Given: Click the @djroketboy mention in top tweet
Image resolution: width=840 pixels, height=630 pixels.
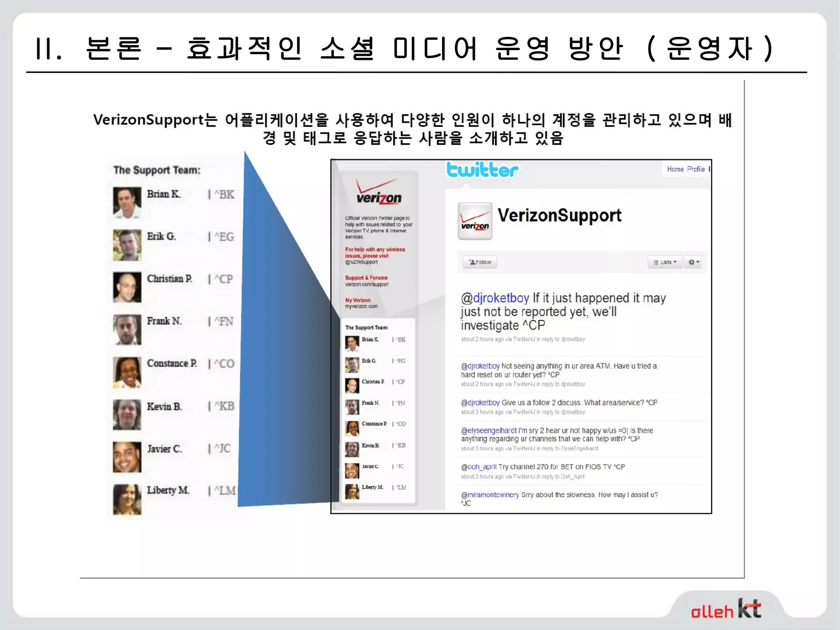Looking at the screenshot, I should click(x=495, y=298).
